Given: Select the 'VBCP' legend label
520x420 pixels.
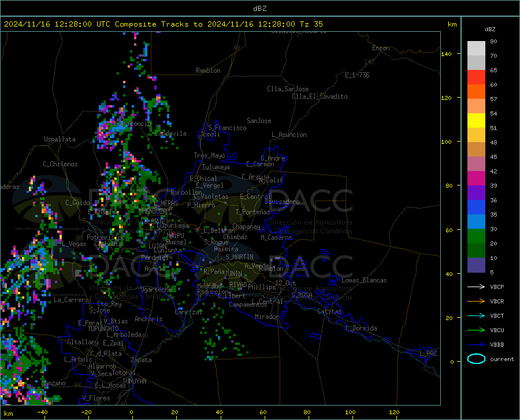Looking at the screenshot, I should point(497,287).
